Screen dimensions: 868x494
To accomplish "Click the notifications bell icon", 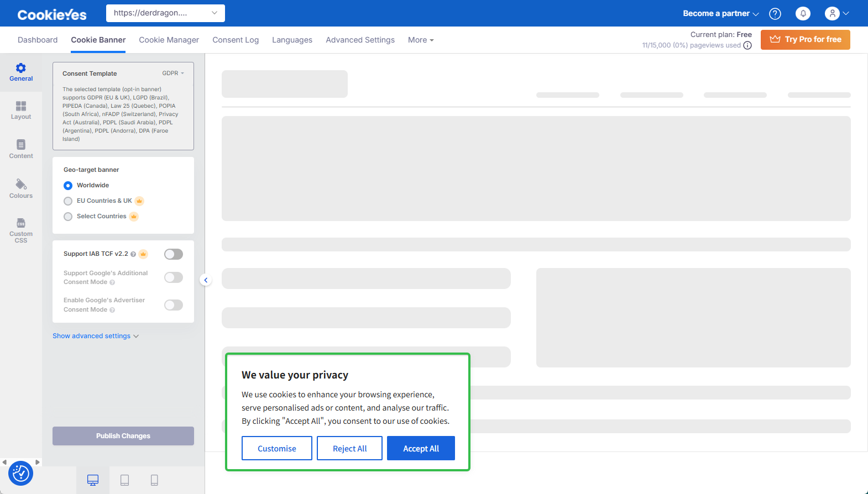I will pos(803,14).
